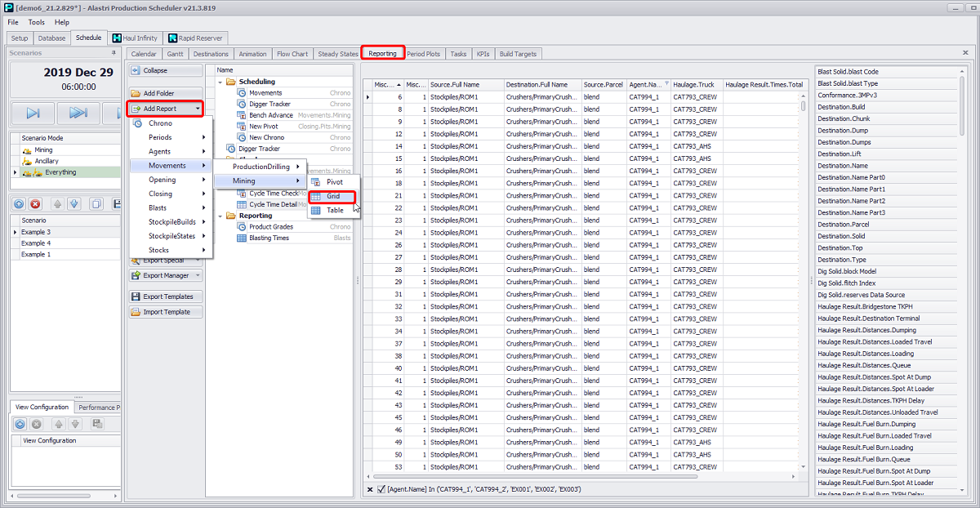
Task: Move scenario down with blue arrow icon
Action: tap(74, 204)
